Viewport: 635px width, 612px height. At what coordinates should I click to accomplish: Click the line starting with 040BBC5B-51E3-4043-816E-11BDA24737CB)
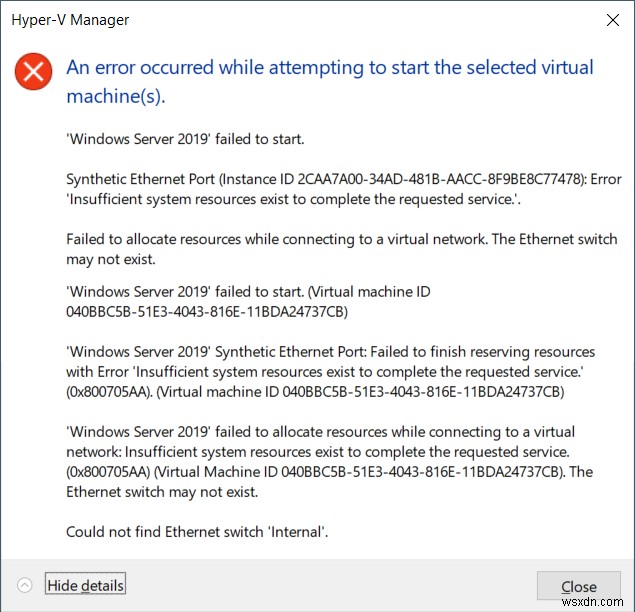point(206,311)
